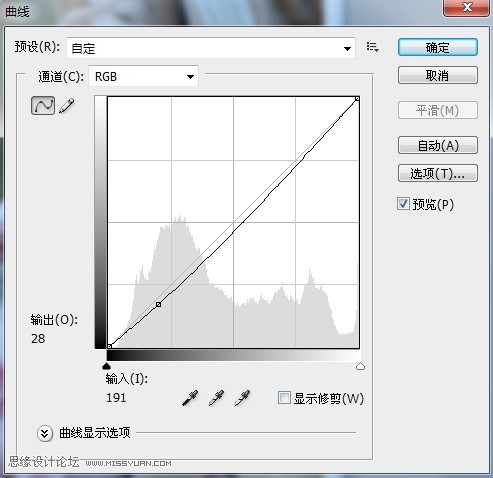Screen dimensions: 493x478
Task: Click the black point input slider
Action: 106,366
